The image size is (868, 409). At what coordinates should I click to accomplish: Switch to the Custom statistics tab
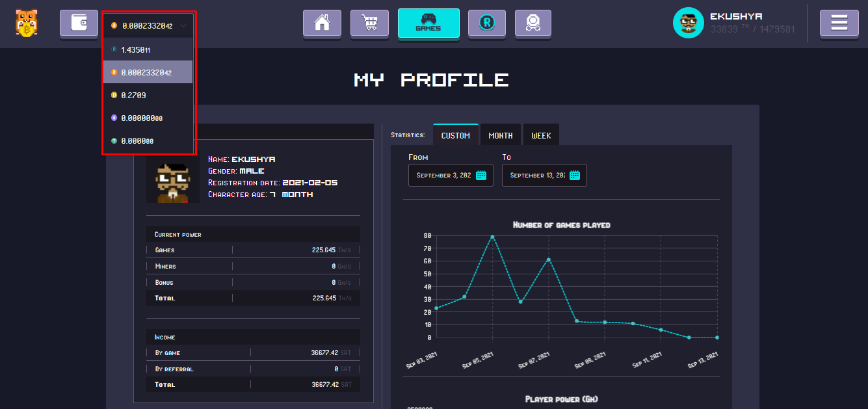click(x=456, y=135)
